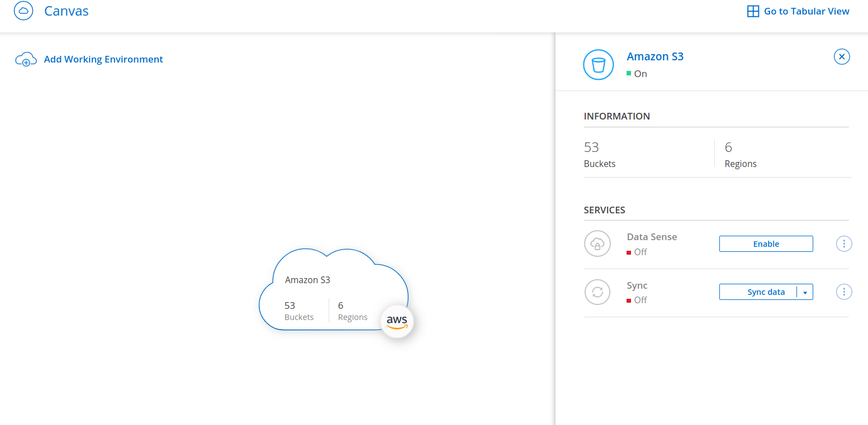Open Sync more options menu
The width and height of the screenshot is (868, 425).
(844, 292)
